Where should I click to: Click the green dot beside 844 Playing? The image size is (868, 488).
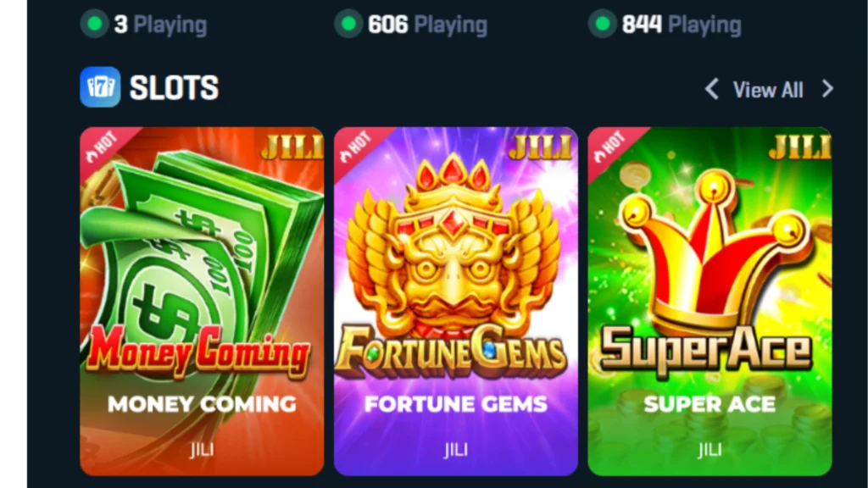[x=603, y=25]
